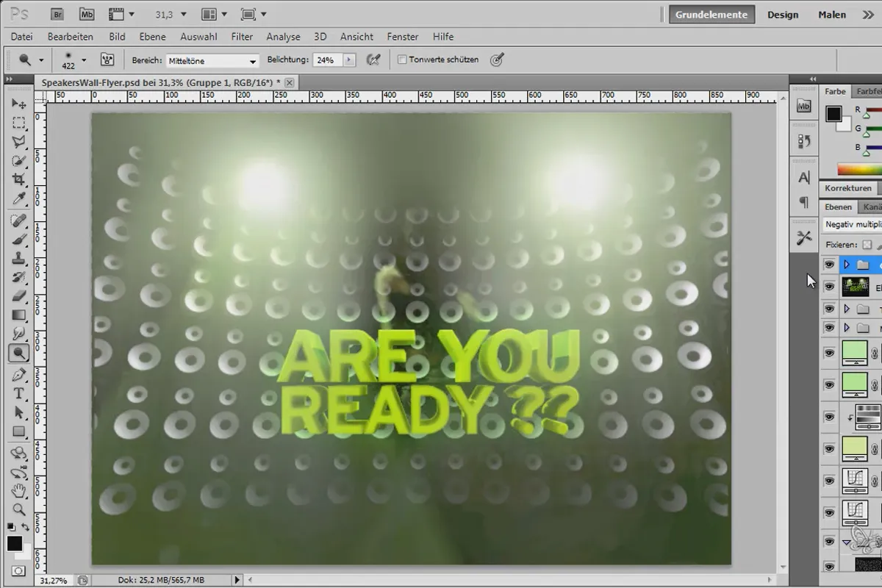
Task: Select the Gradient tool
Action: (18, 316)
